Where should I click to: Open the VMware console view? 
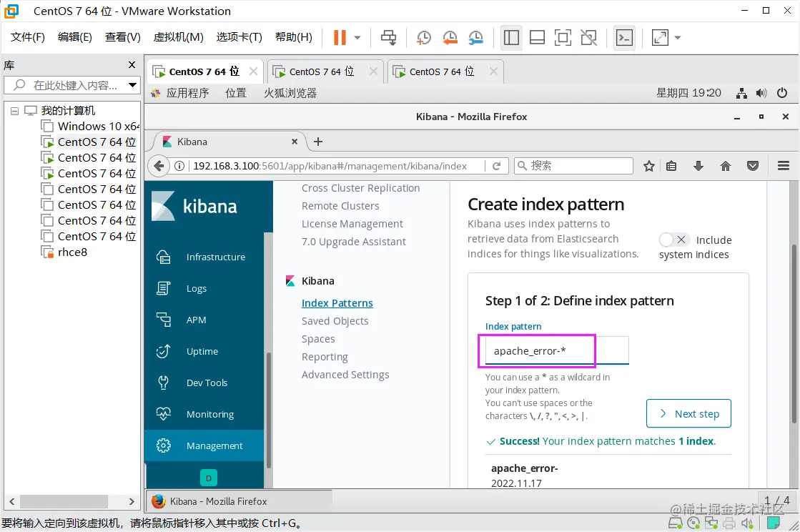[625, 37]
